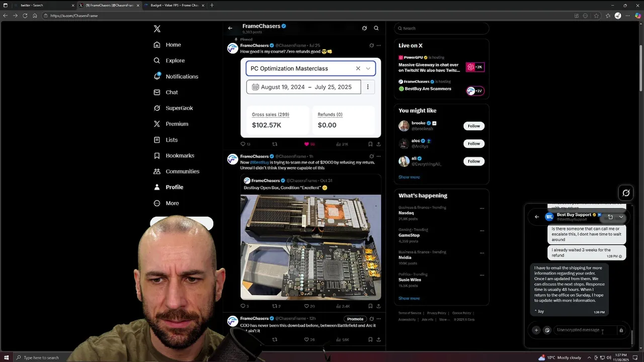This screenshot has width=644, height=362.
Task: Click search icon in profile header
Action: tap(376, 28)
